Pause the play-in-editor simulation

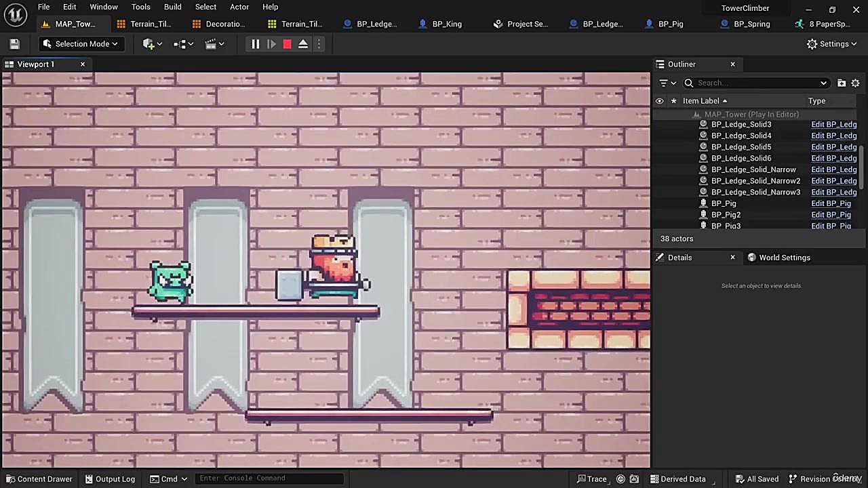(x=255, y=44)
